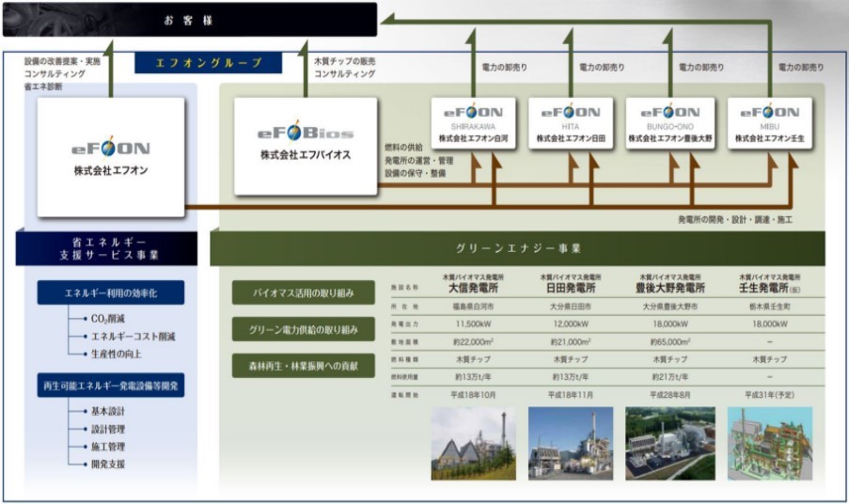
Task: Click バイオマス活用の取り組み button
Action: coord(303,292)
